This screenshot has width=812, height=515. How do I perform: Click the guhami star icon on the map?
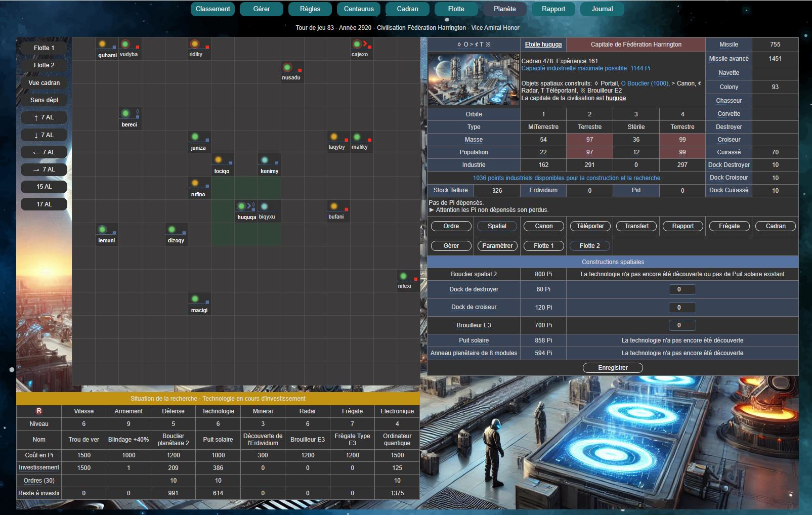click(102, 44)
